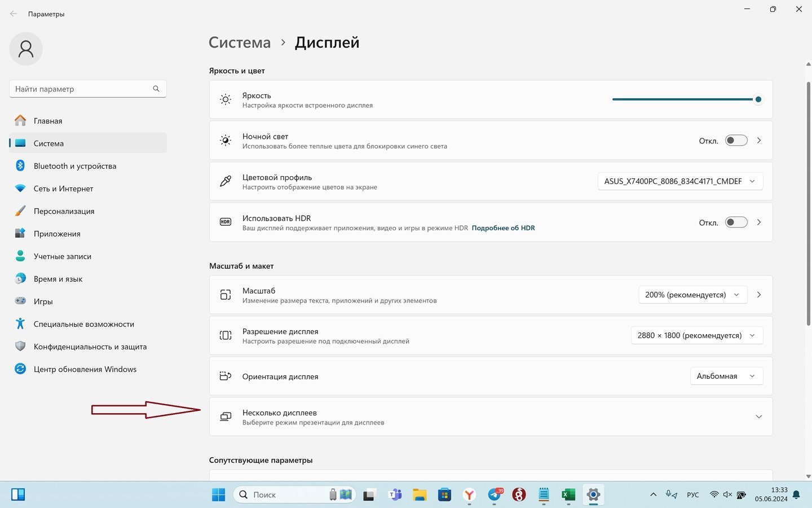Open the Альбомная orientation dropdown
Image resolution: width=812 pixels, height=508 pixels.
click(726, 376)
